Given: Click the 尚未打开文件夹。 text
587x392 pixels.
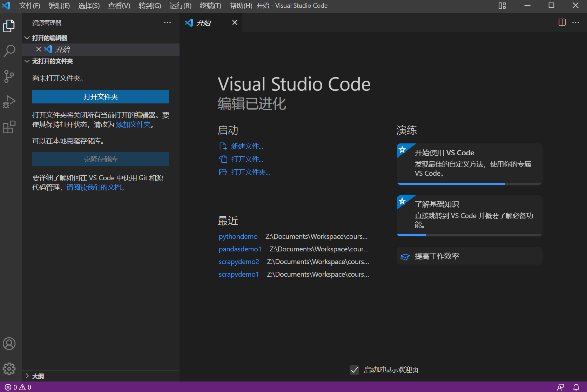Looking at the screenshot, I should pos(58,78).
